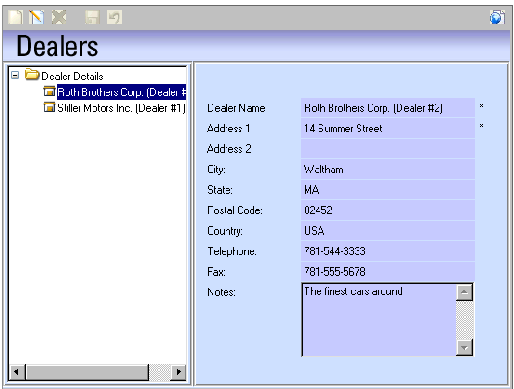Click the Dealers heading title
Image resolution: width=514 pixels, height=389 pixels.
(x=57, y=46)
